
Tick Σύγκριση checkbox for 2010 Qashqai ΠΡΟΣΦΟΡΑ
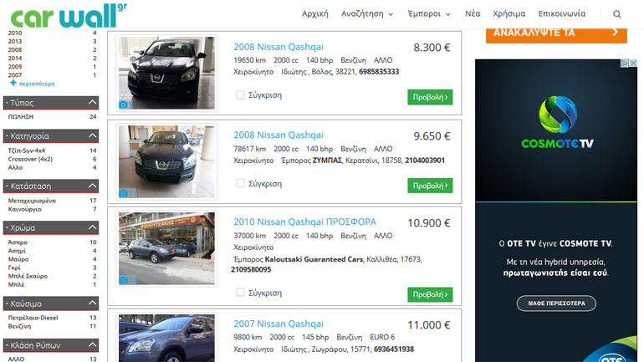click(x=240, y=293)
